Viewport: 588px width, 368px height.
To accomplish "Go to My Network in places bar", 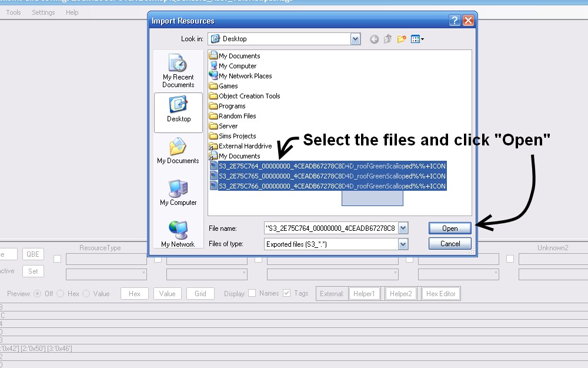I will (178, 234).
